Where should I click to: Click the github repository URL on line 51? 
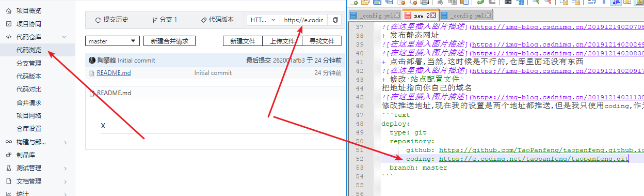(541, 150)
